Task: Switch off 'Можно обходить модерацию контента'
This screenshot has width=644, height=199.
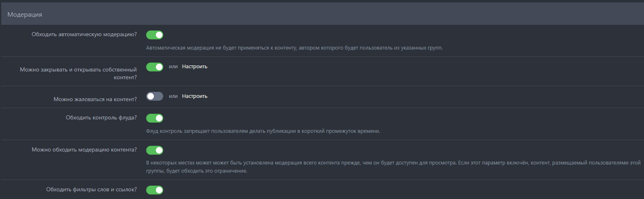Action: tap(155, 150)
